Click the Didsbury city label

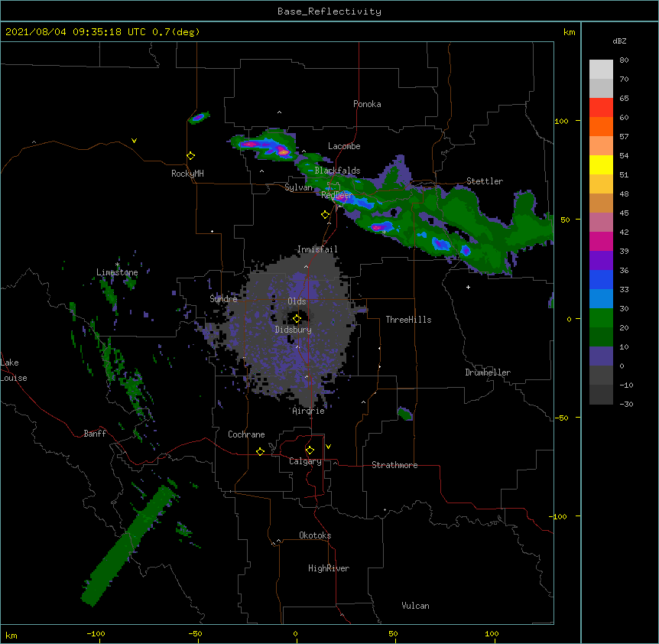[294, 330]
